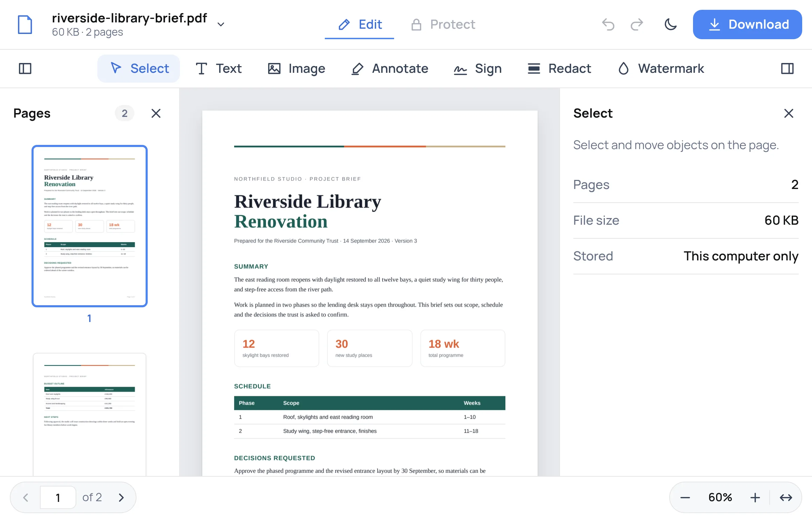Click the SUMMARY section heading
This screenshot has width=812, height=518.
coord(251,267)
